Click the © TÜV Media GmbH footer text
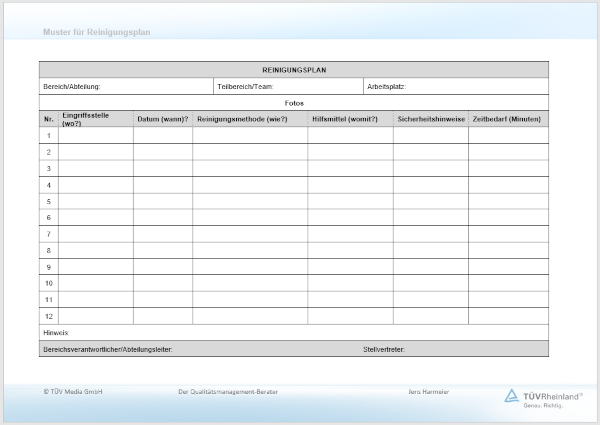 point(73,391)
